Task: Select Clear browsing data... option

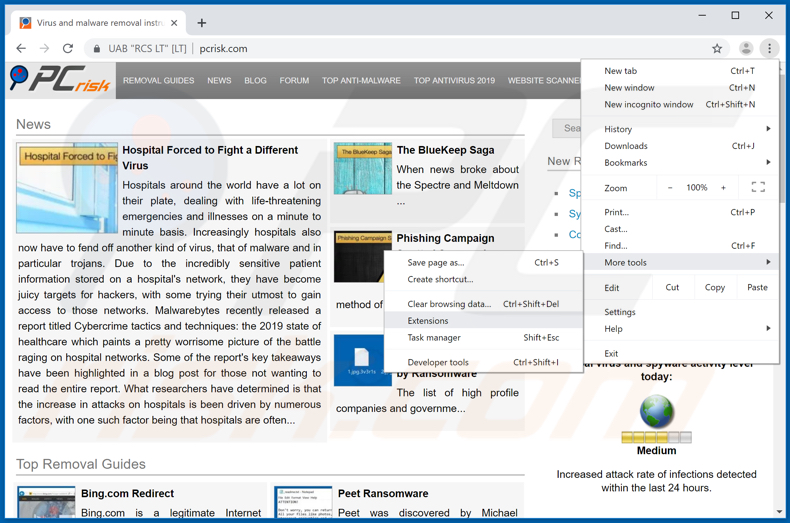Action: [483, 304]
